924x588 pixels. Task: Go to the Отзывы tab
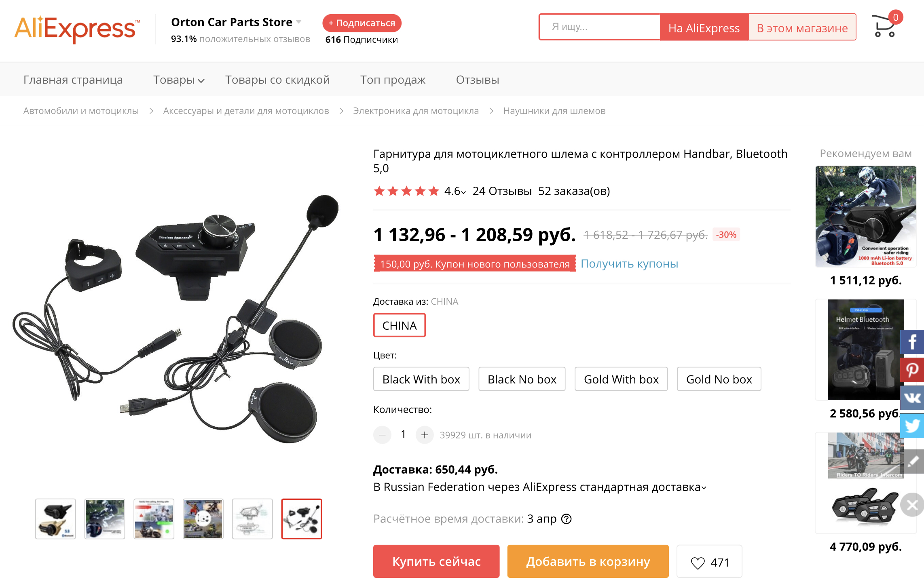pos(477,80)
